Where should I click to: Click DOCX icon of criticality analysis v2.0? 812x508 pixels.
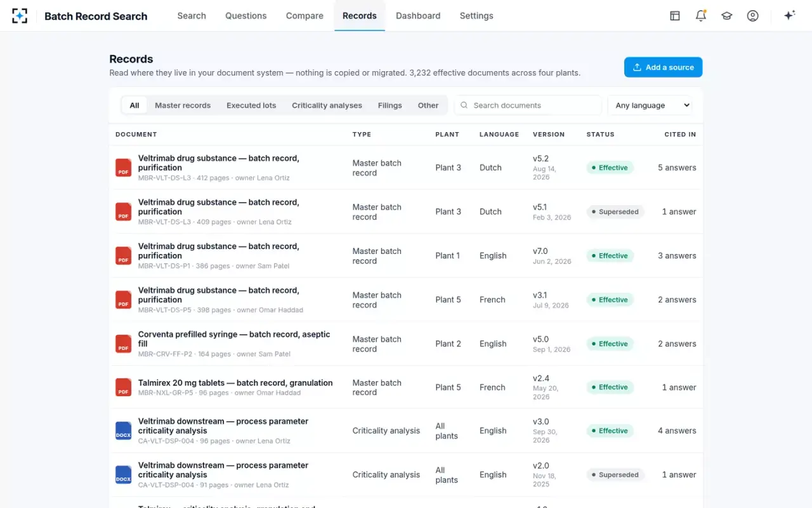coord(123,475)
